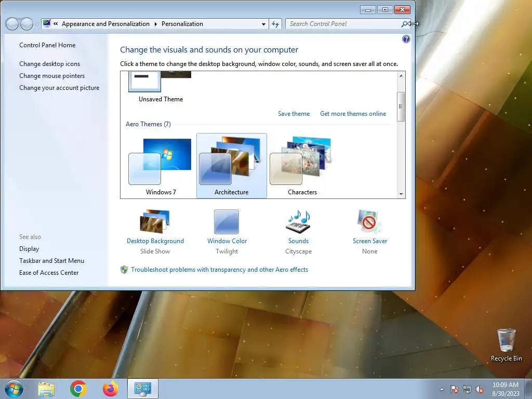Open Windows Explorer from the taskbar
The width and height of the screenshot is (532, 399).
(46, 389)
